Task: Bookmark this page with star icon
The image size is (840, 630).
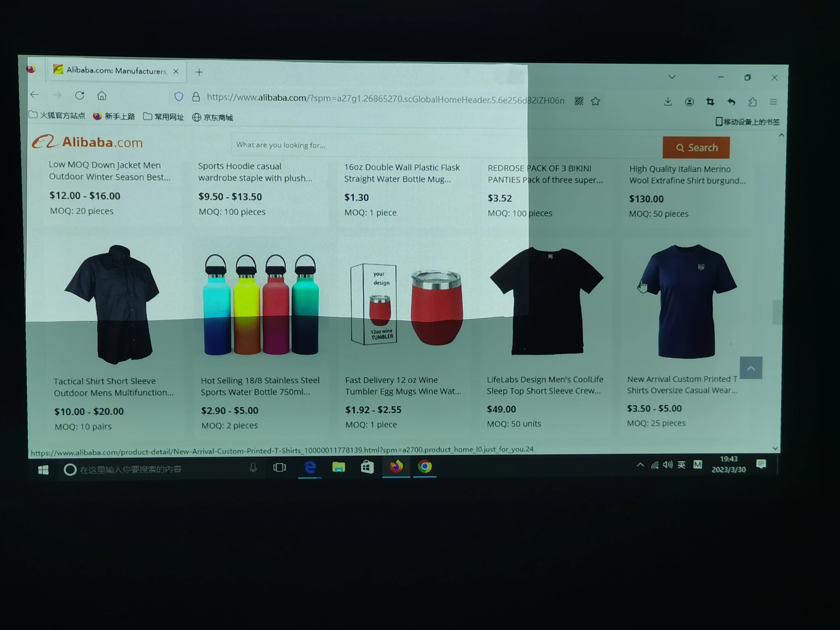Action: click(x=595, y=101)
